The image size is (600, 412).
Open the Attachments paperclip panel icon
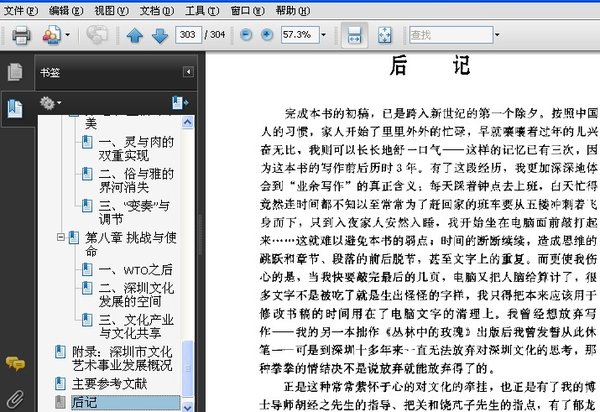click(15, 400)
